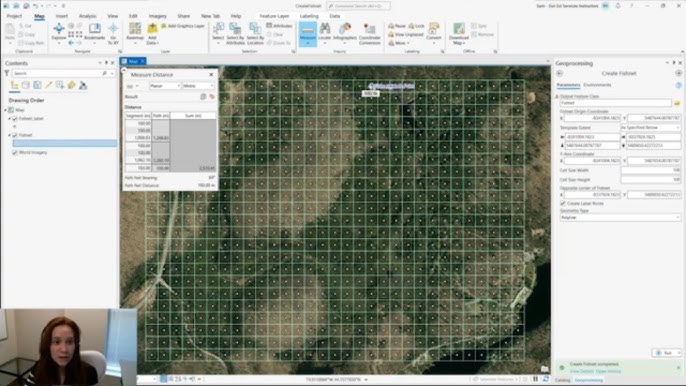Click the View Details link
Image resolution: width=686 pixels, height=386 pixels.
(580, 371)
